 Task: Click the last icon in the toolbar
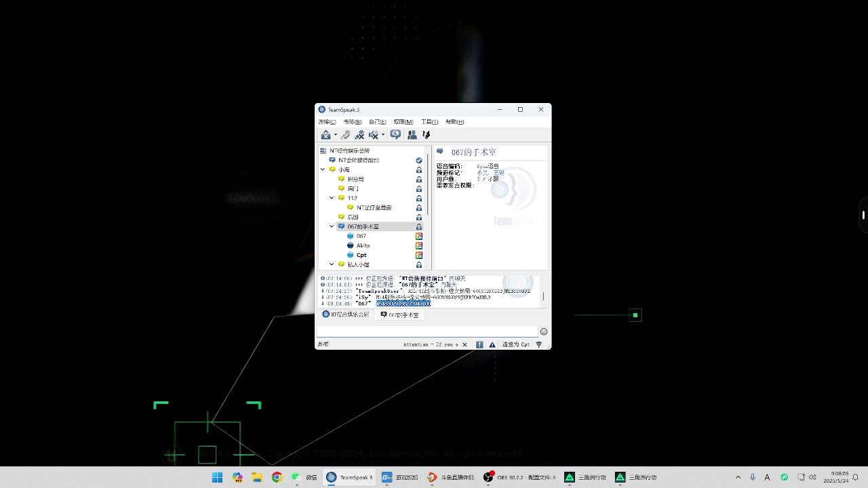[x=427, y=135]
